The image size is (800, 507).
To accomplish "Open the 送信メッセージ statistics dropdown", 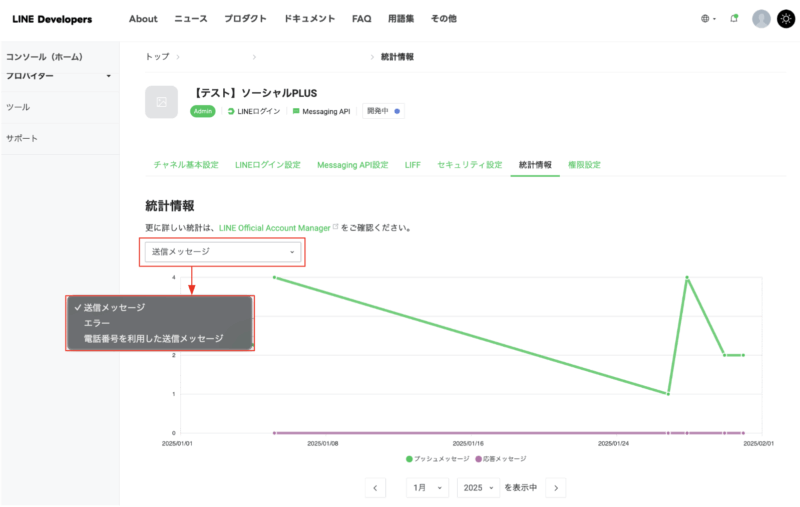I will coord(223,252).
